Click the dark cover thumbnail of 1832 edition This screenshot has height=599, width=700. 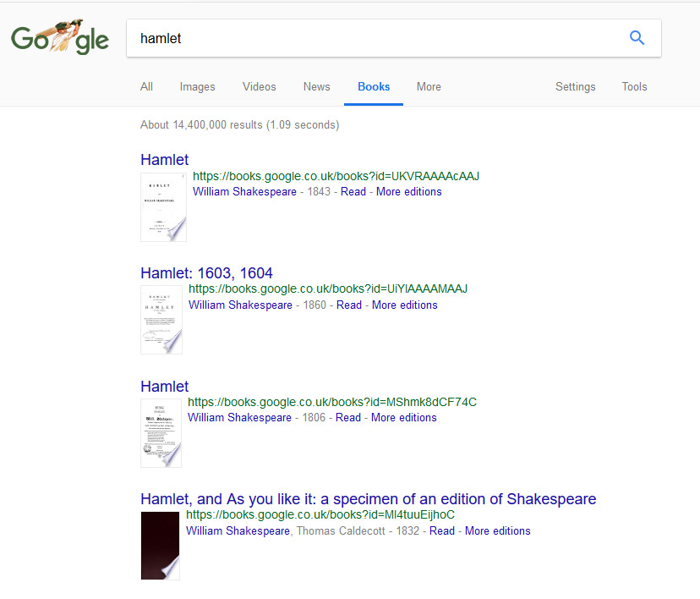point(160,546)
